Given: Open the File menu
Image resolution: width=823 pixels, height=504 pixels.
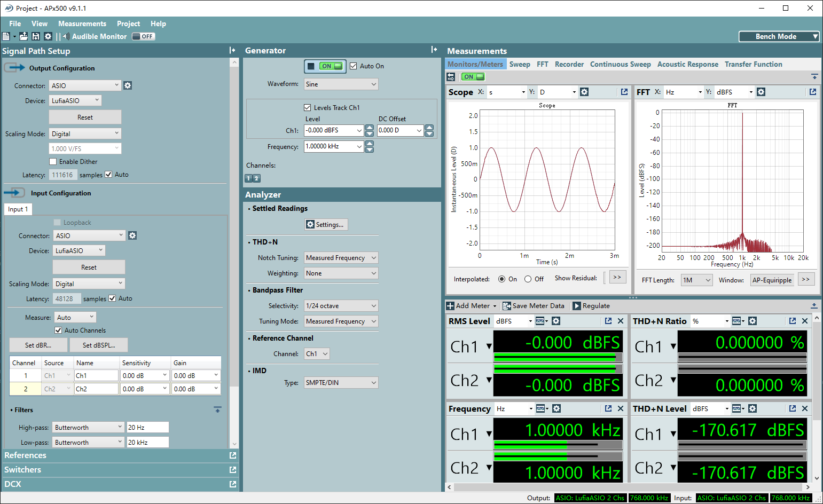Looking at the screenshot, I should [15, 23].
